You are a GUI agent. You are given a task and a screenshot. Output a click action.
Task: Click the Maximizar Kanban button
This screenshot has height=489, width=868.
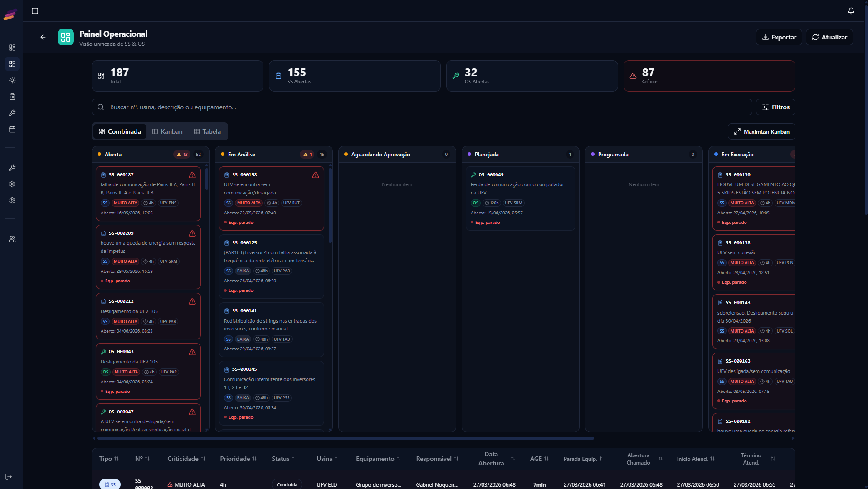pos(761,131)
